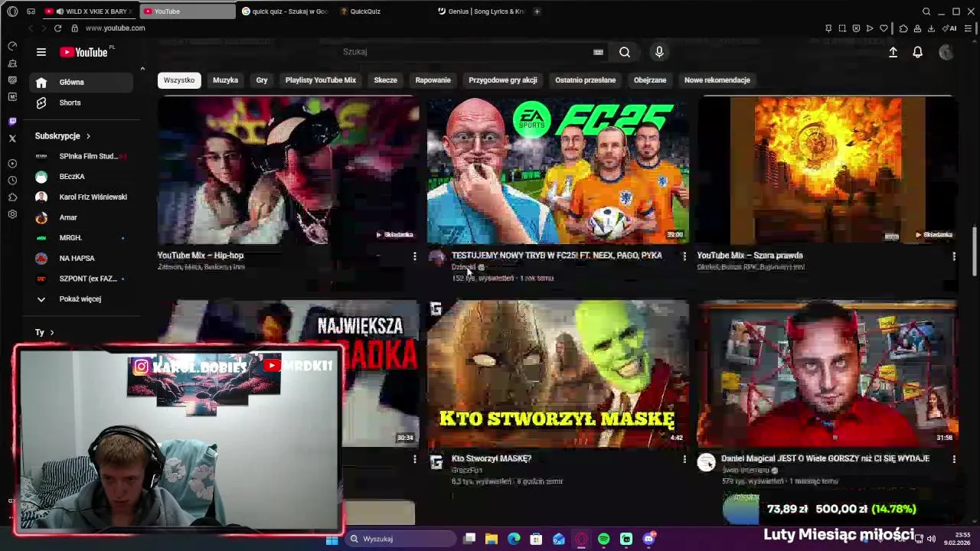980x551 pixels.
Task: Open the options menu for YouTube Mix – Szara prawda
Action: click(x=954, y=256)
